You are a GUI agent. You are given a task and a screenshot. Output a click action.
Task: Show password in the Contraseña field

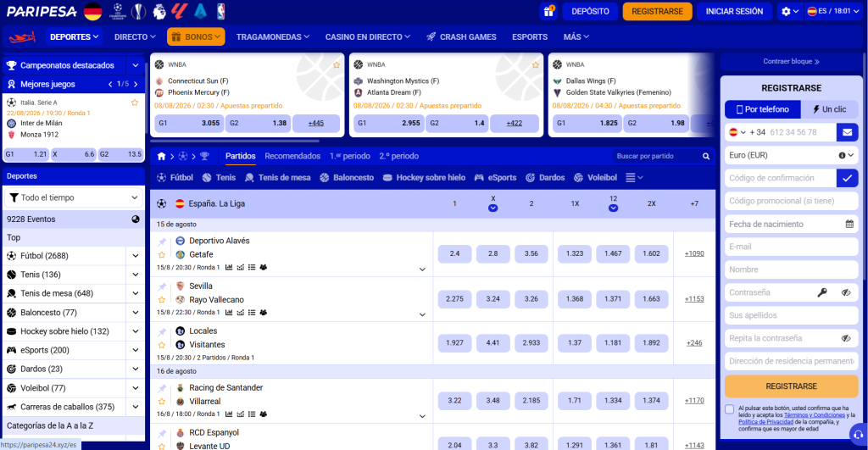click(x=846, y=292)
